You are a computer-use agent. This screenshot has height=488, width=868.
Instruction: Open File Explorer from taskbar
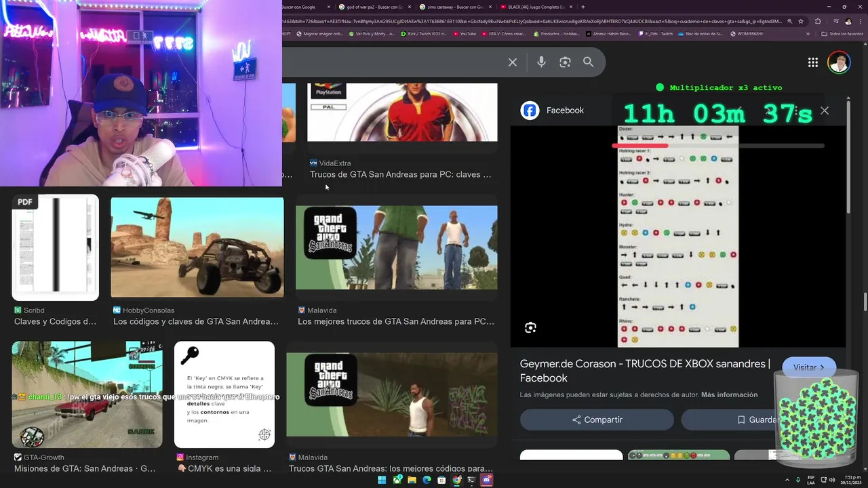(x=412, y=480)
